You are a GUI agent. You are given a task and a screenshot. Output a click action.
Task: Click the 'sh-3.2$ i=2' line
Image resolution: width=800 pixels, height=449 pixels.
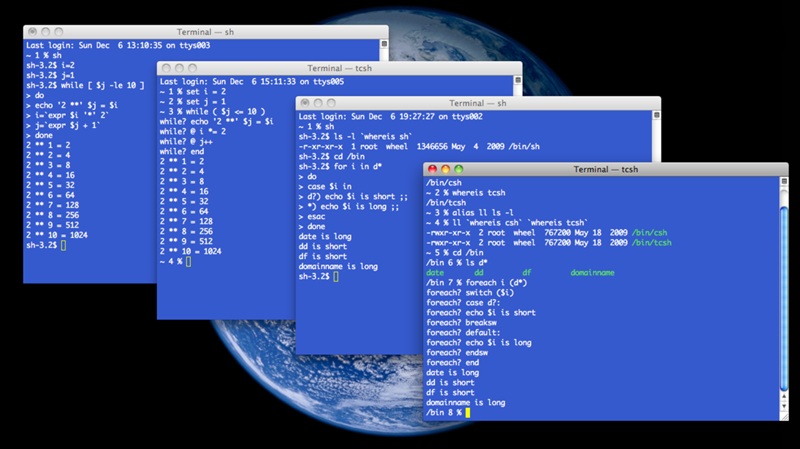[x=51, y=65]
